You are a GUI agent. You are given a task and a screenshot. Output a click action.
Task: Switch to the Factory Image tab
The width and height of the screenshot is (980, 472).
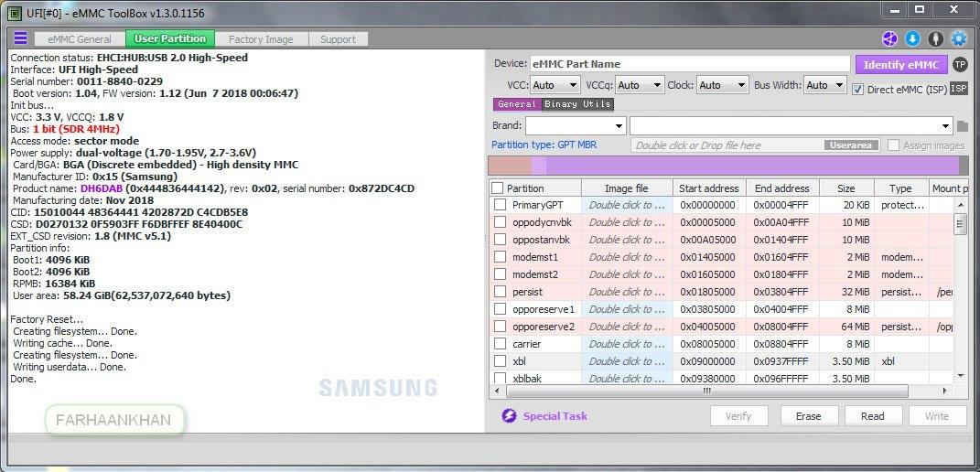pos(260,39)
